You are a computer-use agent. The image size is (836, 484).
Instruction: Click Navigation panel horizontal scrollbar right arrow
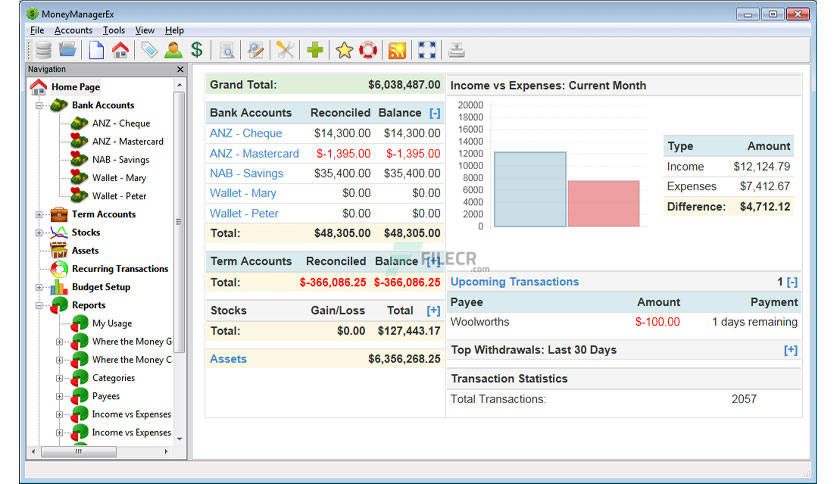[166, 451]
